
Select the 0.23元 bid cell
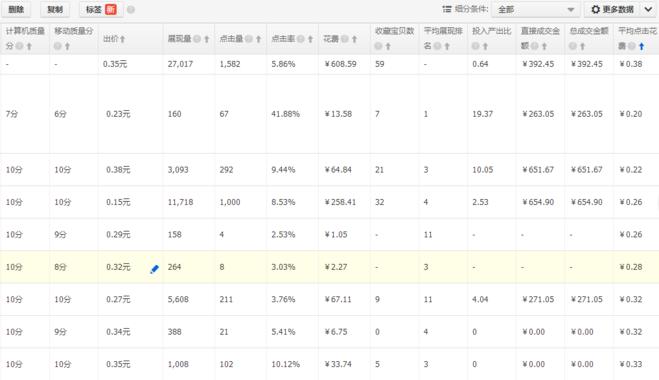click(118, 114)
